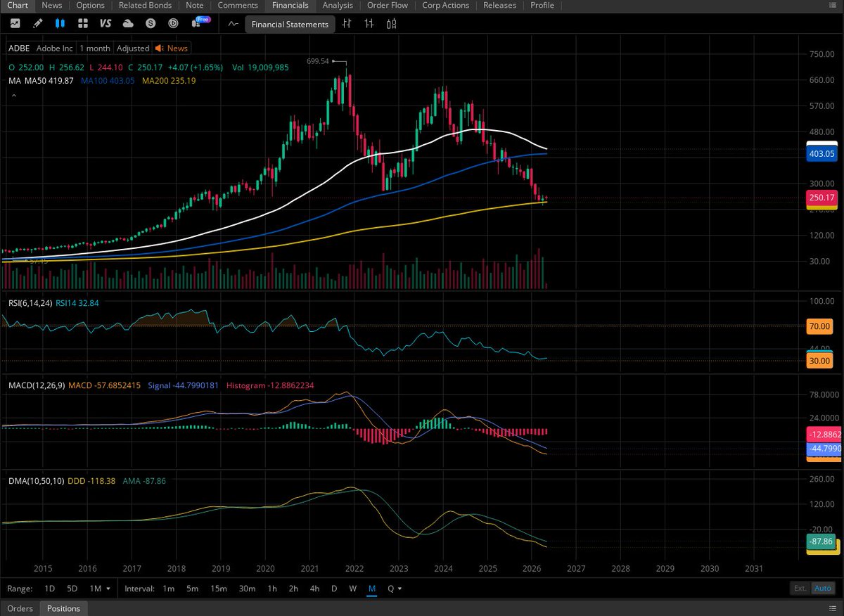Set interval to 5m

pos(193,588)
